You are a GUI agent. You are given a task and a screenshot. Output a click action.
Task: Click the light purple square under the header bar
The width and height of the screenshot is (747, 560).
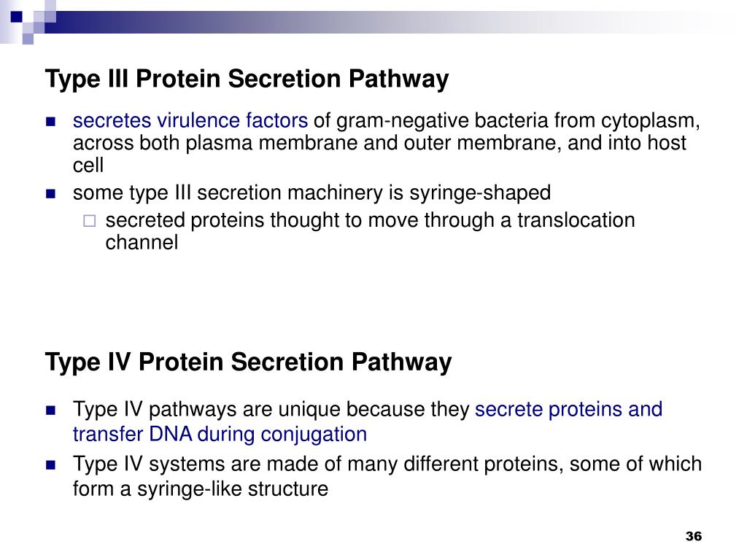pyautogui.click(x=28, y=39)
